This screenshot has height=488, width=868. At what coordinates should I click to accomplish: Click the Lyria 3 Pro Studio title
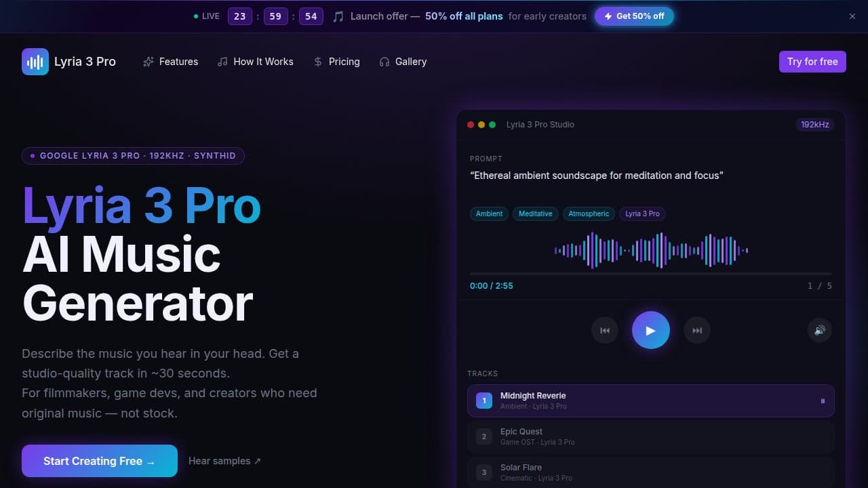(x=540, y=125)
